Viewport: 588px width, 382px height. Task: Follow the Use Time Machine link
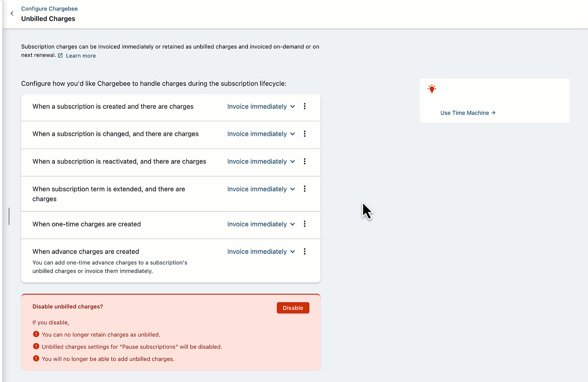pos(467,113)
